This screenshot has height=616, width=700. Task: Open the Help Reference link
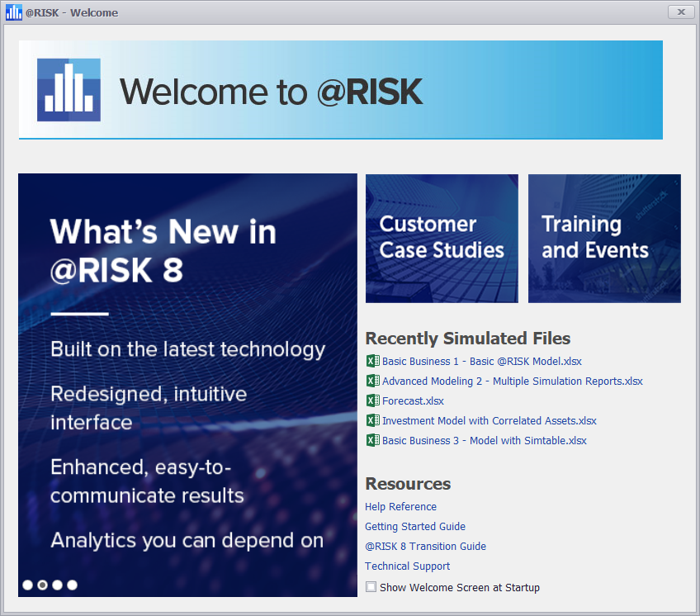coord(400,507)
